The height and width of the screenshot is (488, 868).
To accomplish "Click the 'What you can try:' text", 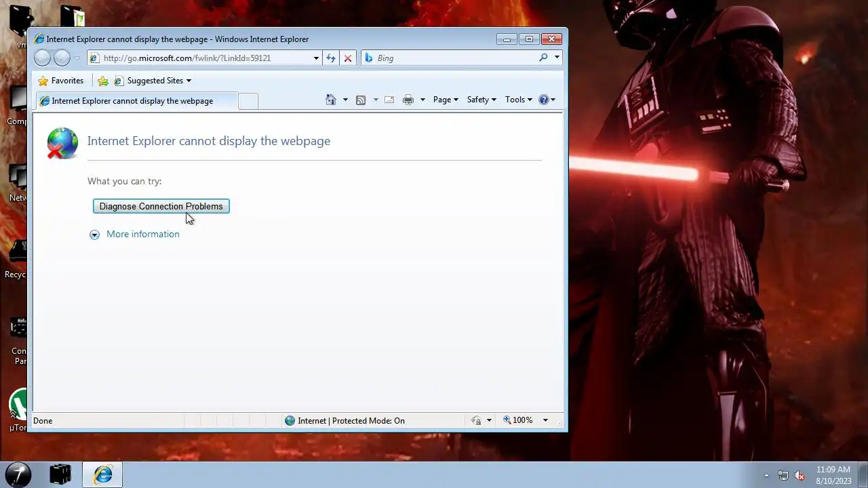I will pos(125,182).
